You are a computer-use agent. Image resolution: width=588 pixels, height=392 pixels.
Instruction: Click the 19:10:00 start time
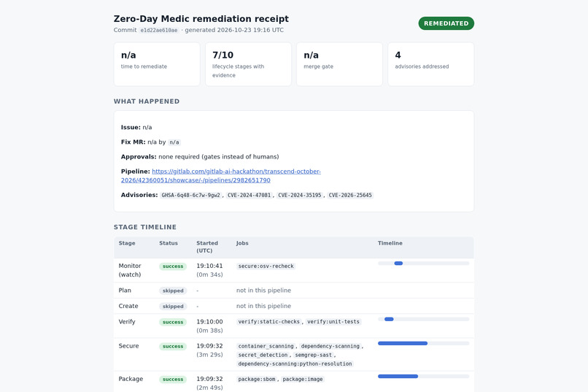pos(209,322)
